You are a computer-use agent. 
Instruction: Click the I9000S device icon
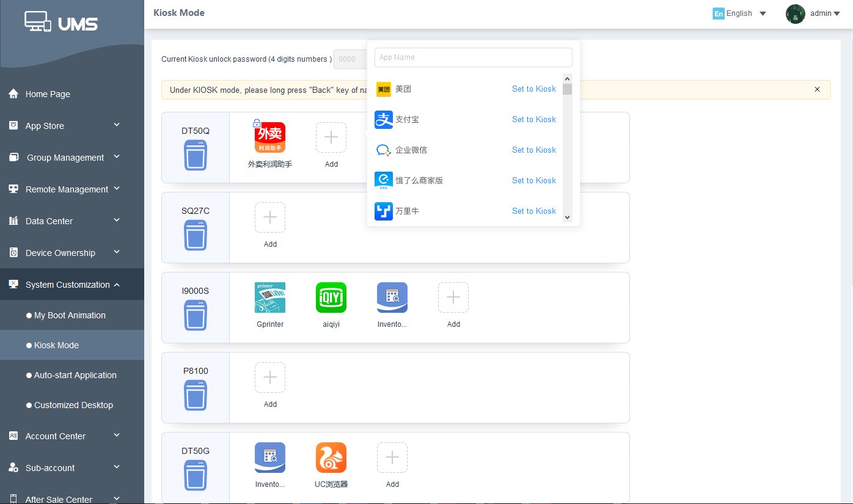pyautogui.click(x=196, y=315)
